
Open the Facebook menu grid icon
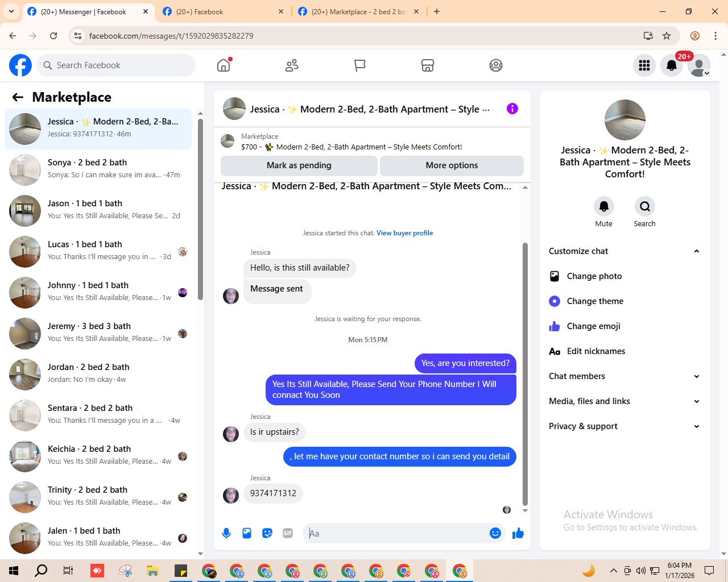pos(644,65)
